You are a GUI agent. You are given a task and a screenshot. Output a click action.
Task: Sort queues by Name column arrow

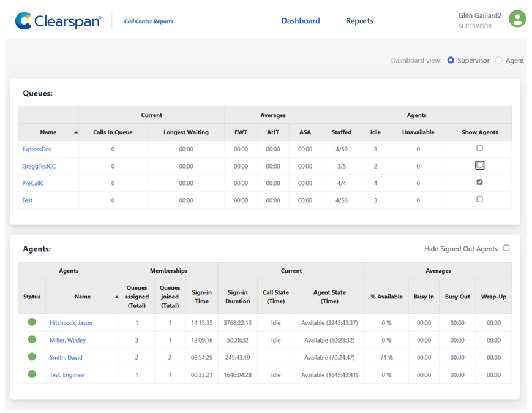(76, 132)
